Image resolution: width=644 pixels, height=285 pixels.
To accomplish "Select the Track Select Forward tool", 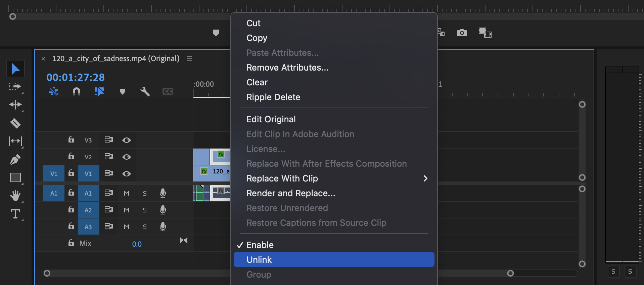I will pos(15,87).
